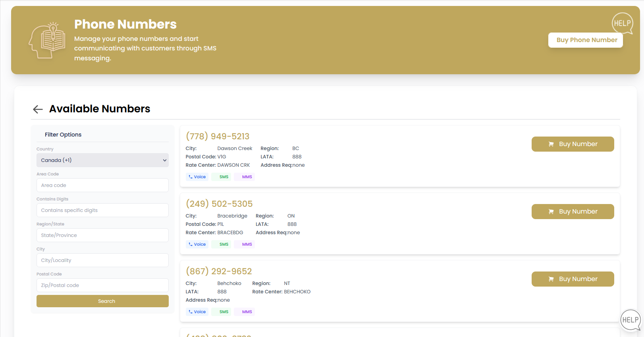Click Buy Number for (867) 292-9652

[573, 279]
